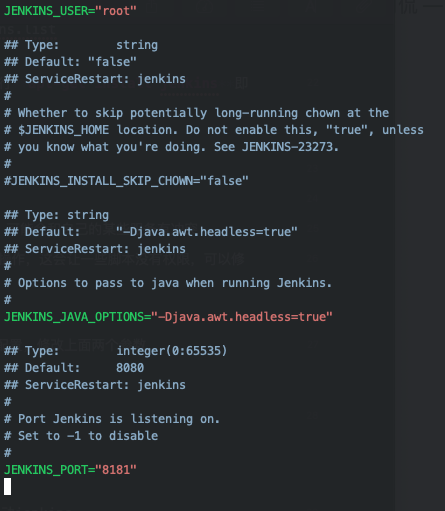Click the 8181 port value
This screenshot has width=445, height=511.
pyautogui.click(x=116, y=470)
